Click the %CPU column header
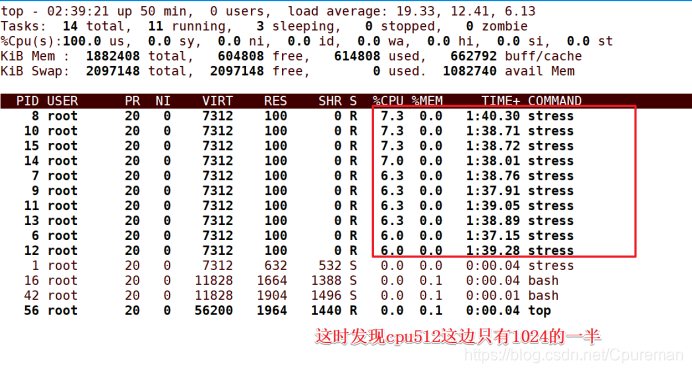This screenshot has height=373, width=692. click(x=388, y=101)
